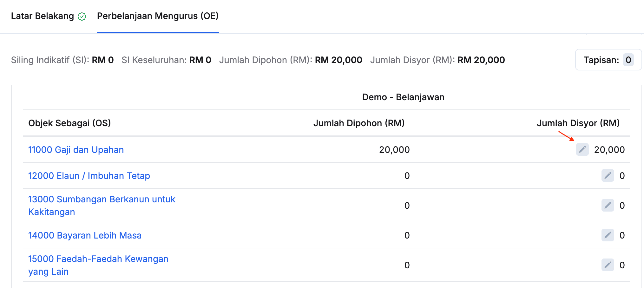
Task: Edit Jumlah Disyor for 11000 Gaji dan Upahan
Action: point(582,149)
